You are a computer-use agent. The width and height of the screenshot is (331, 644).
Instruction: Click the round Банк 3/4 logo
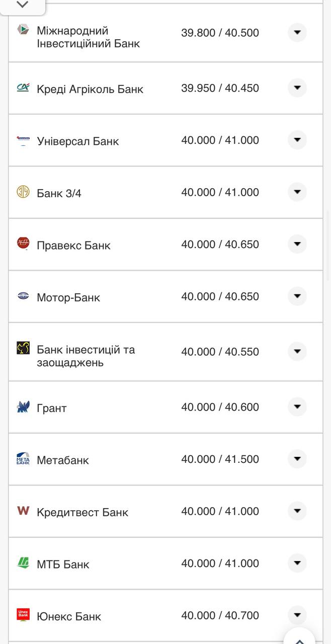point(23,192)
